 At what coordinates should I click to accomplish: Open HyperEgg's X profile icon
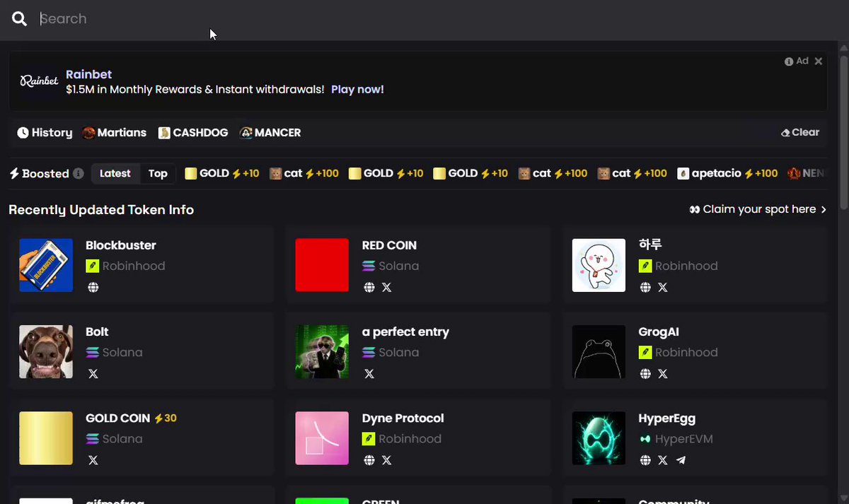coord(663,460)
